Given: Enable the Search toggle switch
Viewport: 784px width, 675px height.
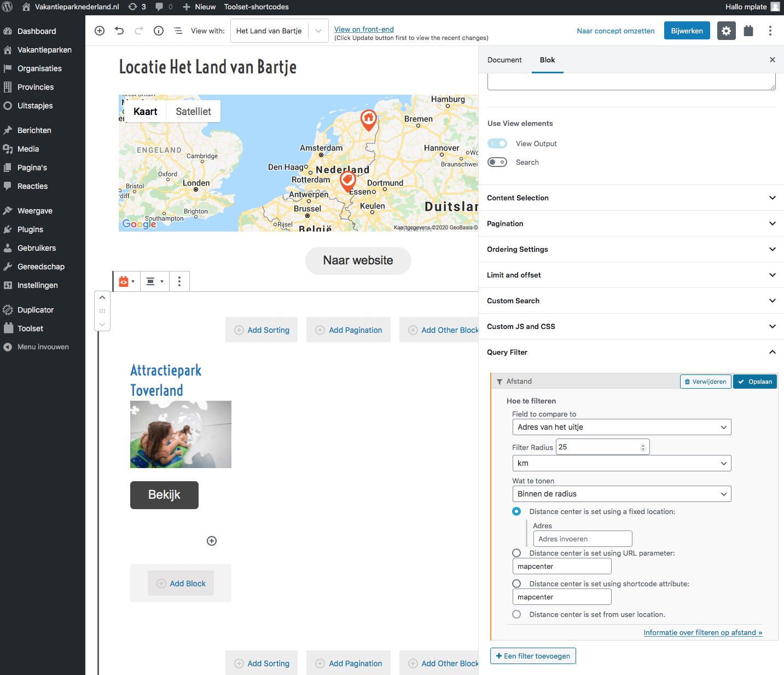Looking at the screenshot, I should pyautogui.click(x=497, y=162).
